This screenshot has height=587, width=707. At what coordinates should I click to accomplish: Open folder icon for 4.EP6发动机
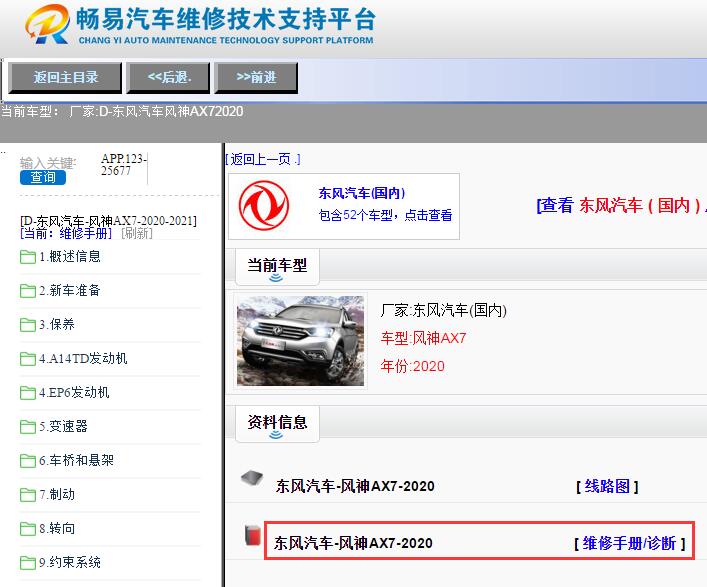[x=28, y=393]
